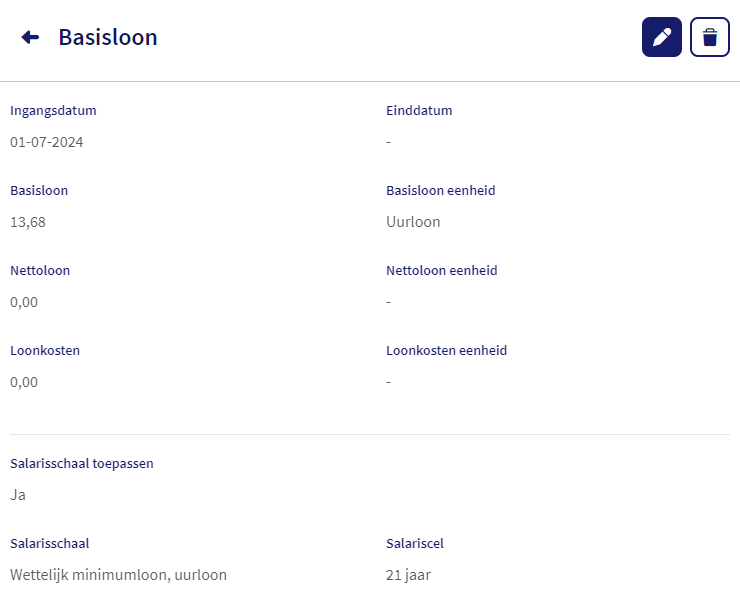Viewport: 740px width, 606px height.
Task: Click the trash can delete button
Action: 709,37
